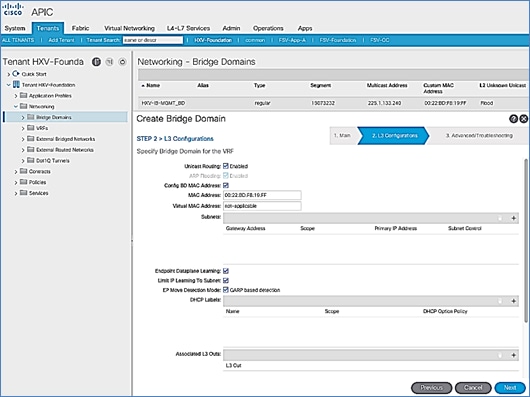Screen dimensions: 530x397
Task: Click the MAC Address input field
Action: pyautogui.click(x=262, y=195)
